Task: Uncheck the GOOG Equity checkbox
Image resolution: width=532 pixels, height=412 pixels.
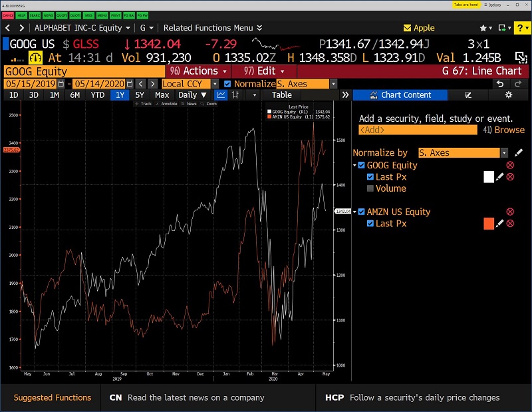Action: tap(361, 165)
